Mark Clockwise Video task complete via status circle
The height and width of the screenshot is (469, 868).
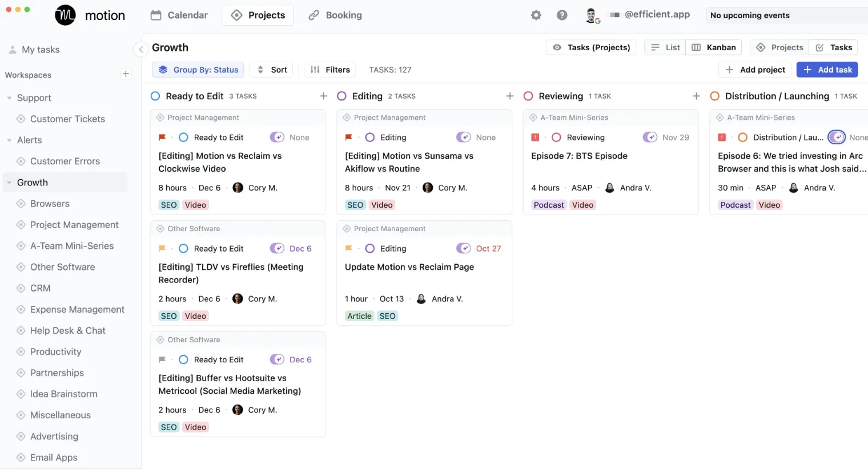[x=183, y=138]
